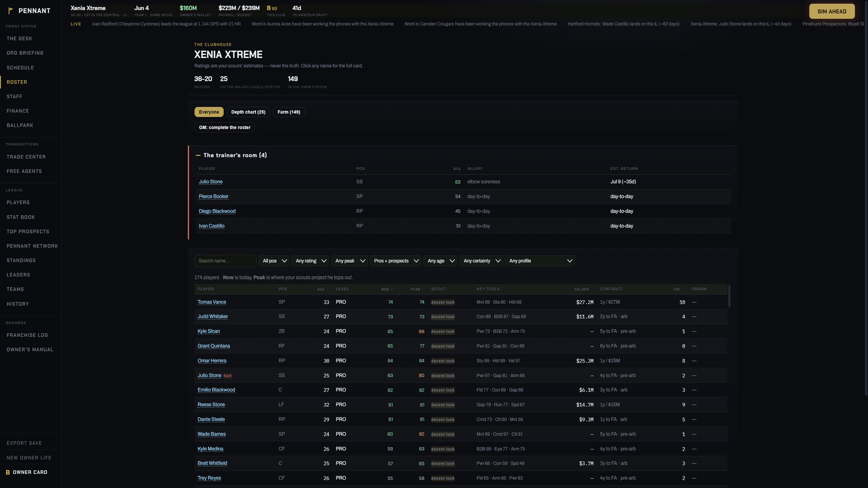Click GM: complete the roster button
Screen dimensions: 868x488
(225, 127)
